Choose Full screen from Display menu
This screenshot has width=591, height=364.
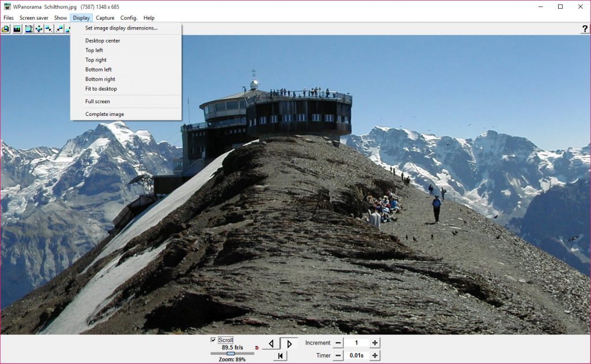tap(126, 102)
